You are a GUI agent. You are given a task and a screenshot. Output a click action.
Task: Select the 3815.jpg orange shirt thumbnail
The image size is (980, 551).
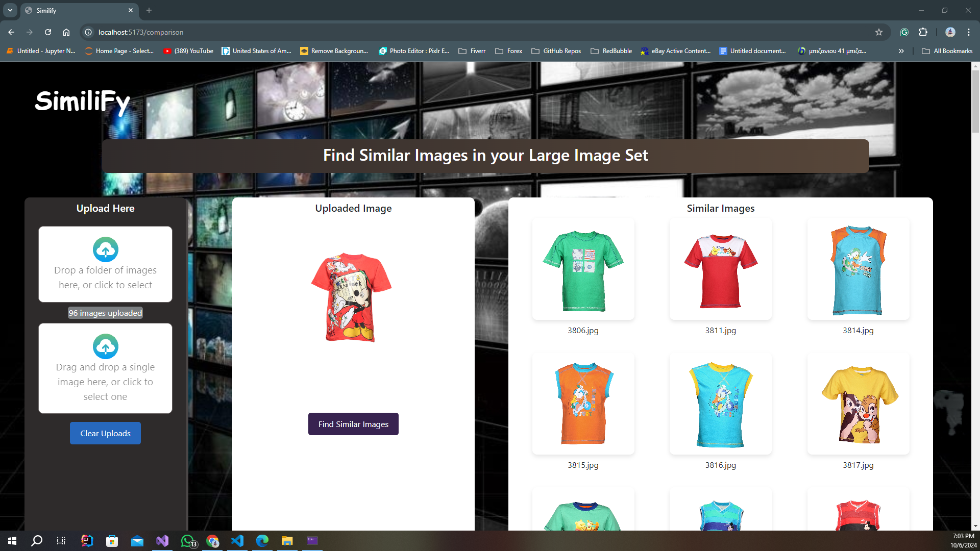(x=583, y=404)
